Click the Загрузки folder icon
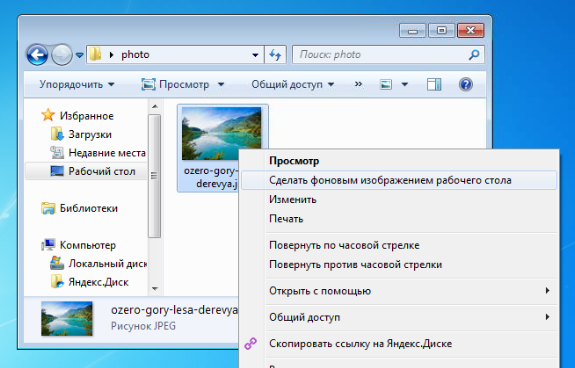Viewport: 575px width, 368px height. tap(57, 134)
